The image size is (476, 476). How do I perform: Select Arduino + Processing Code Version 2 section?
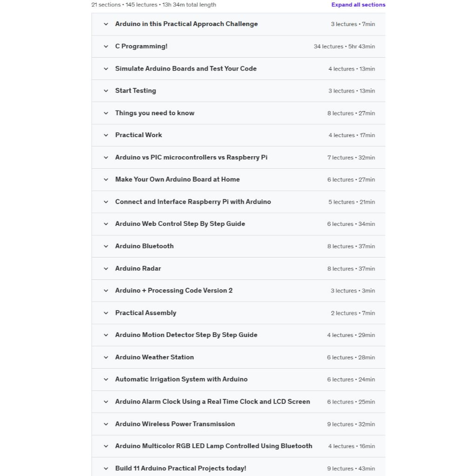(174, 291)
